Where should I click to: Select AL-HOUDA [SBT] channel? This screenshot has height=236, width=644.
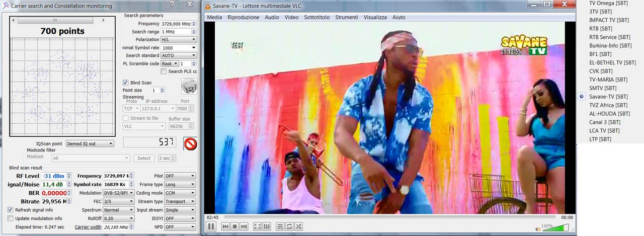(609, 113)
